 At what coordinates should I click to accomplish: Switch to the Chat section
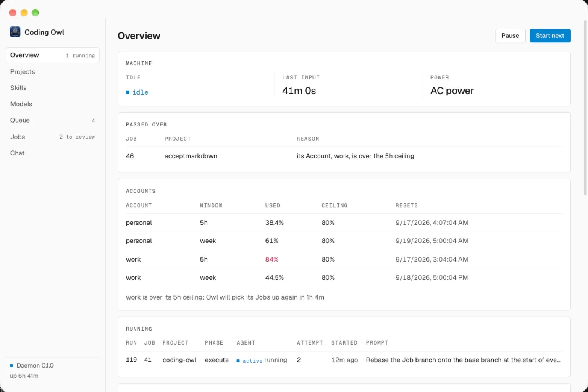(52, 153)
